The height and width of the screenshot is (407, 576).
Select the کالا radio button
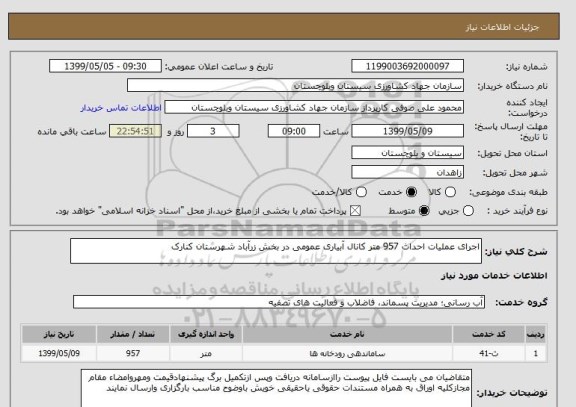(x=450, y=192)
